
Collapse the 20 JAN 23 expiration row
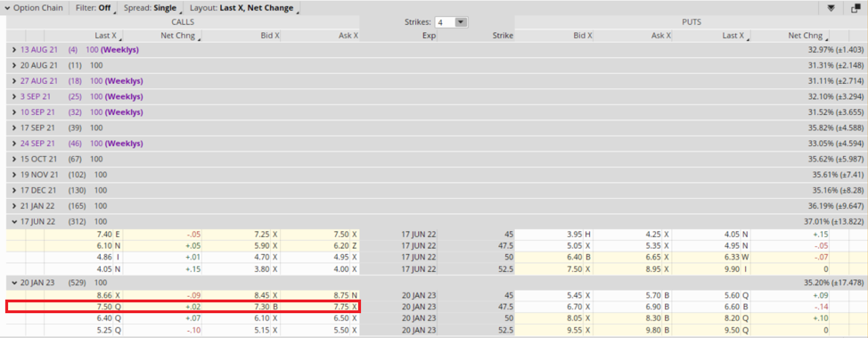coord(14,283)
